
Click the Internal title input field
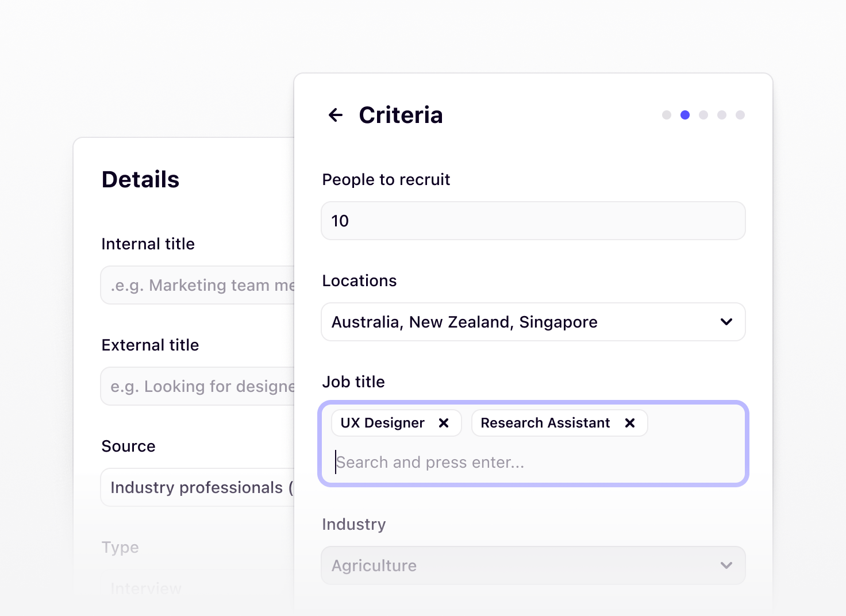click(x=198, y=285)
